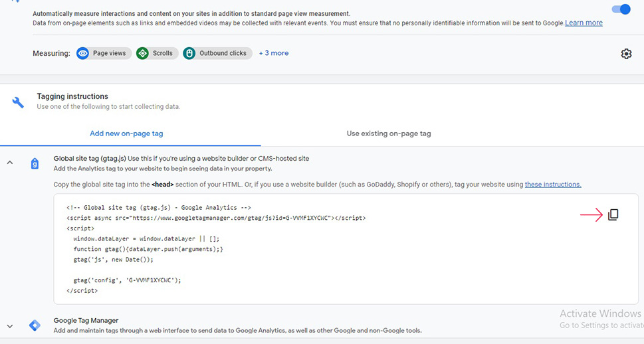Viewport: 644px width, 344px height.
Task: Select the Scrolls chip
Action: 158,53
